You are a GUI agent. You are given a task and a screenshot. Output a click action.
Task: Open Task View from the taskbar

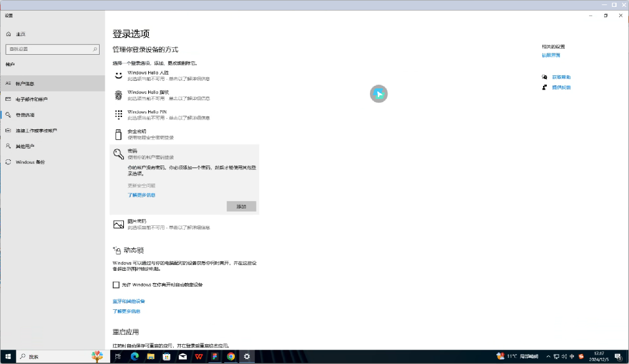tap(118, 357)
